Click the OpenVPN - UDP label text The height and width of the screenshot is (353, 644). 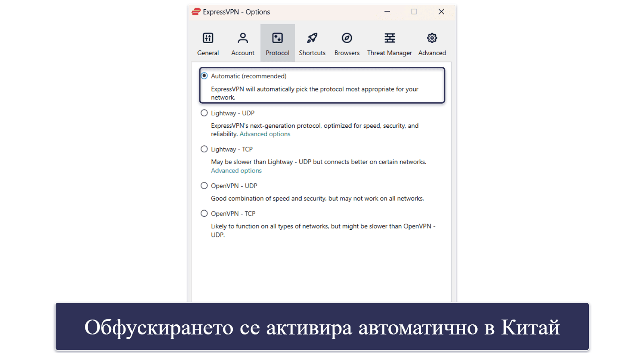click(234, 186)
